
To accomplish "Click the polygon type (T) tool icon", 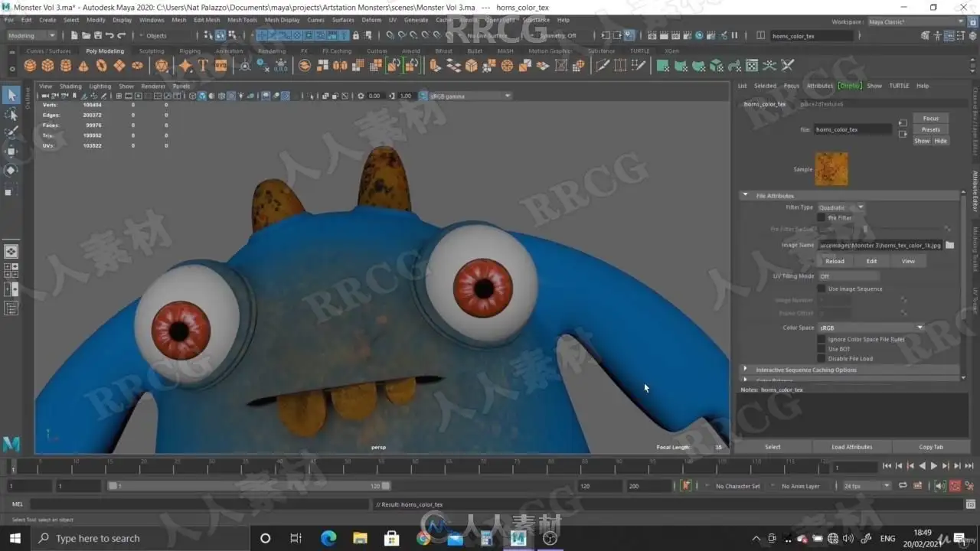I will click(x=203, y=66).
